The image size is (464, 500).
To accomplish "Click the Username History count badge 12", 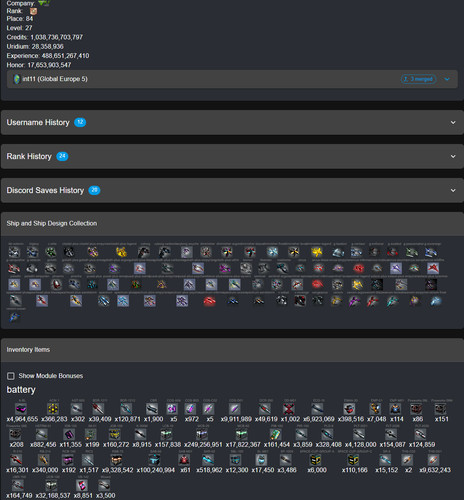I will pyautogui.click(x=80, y=122).
